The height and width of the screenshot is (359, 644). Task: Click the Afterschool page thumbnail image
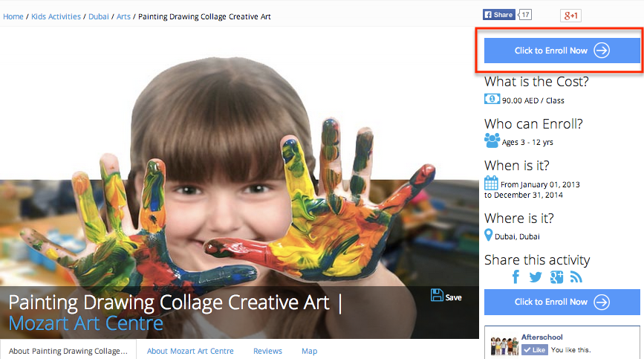pyautogui.click(x=504, y=347)
